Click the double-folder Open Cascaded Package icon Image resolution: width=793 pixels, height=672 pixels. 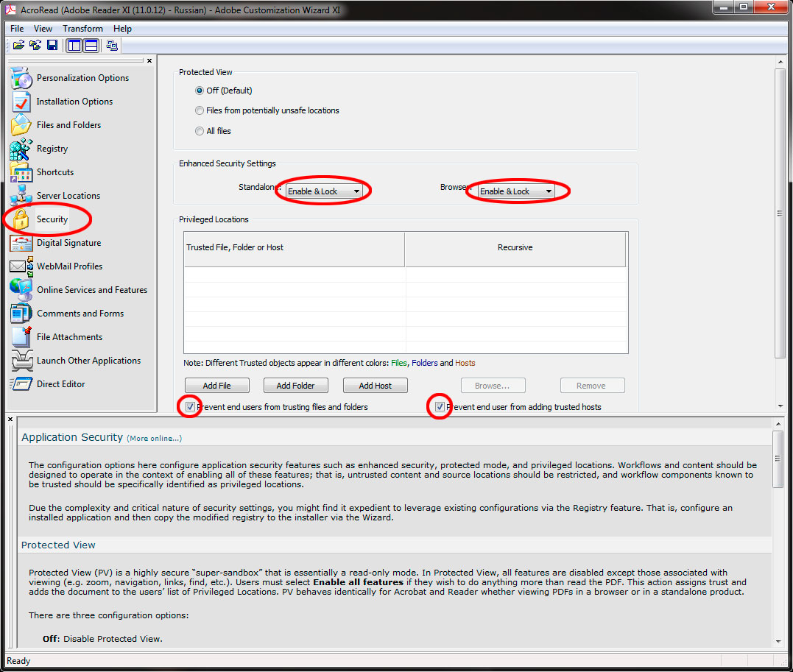(35, 46)
